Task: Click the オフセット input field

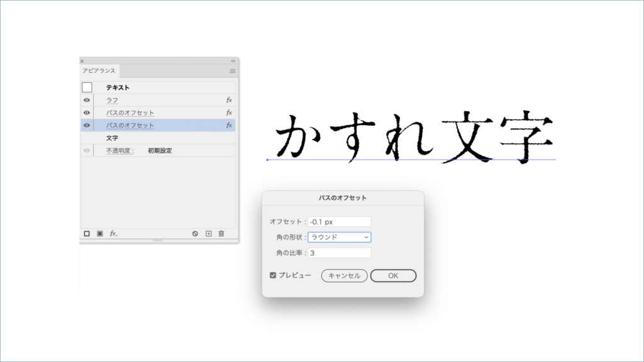Action: pos(339,222)
